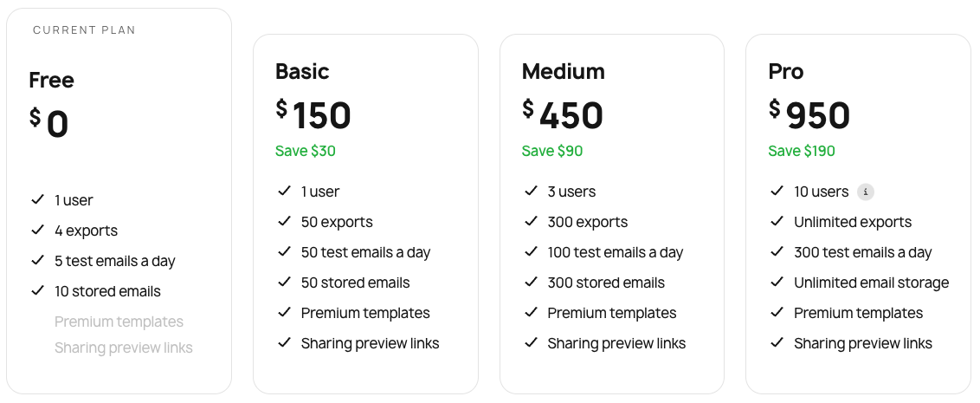Click checkmark next to 4 exports
The width and height of the screenshot is (980, 403).
(x=37, y=231)
